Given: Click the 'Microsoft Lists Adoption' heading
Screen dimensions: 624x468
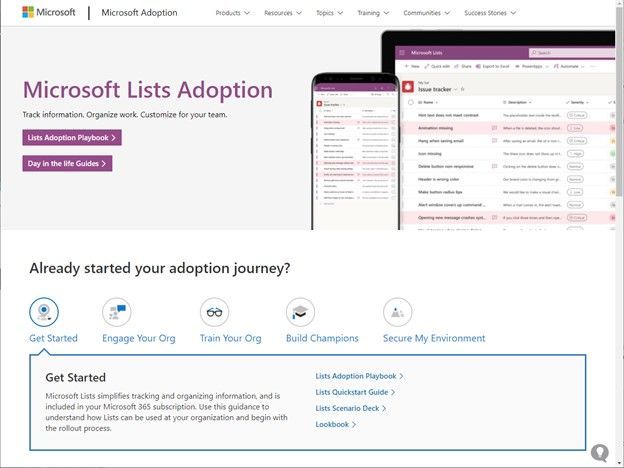Looking at the screenshot, I should click(x=148, y=90).
